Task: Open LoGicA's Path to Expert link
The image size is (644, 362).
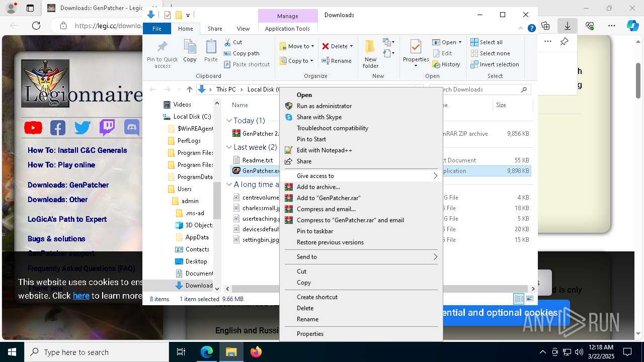Action: click(x=67, y=219)
